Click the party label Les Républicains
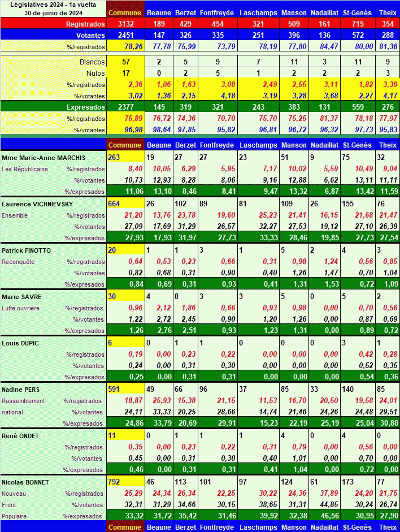This screenshot has height=532, width=400. click(25, 169)
